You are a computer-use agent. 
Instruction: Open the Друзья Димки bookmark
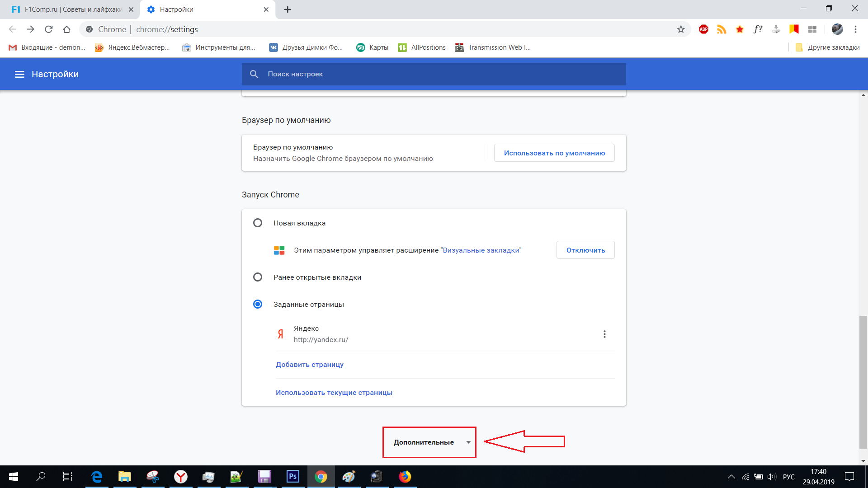point(306,47)
